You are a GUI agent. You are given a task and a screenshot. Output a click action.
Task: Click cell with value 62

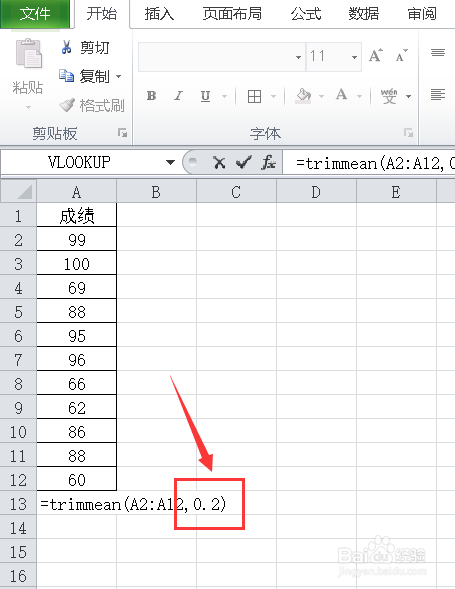tap(77, 408)
